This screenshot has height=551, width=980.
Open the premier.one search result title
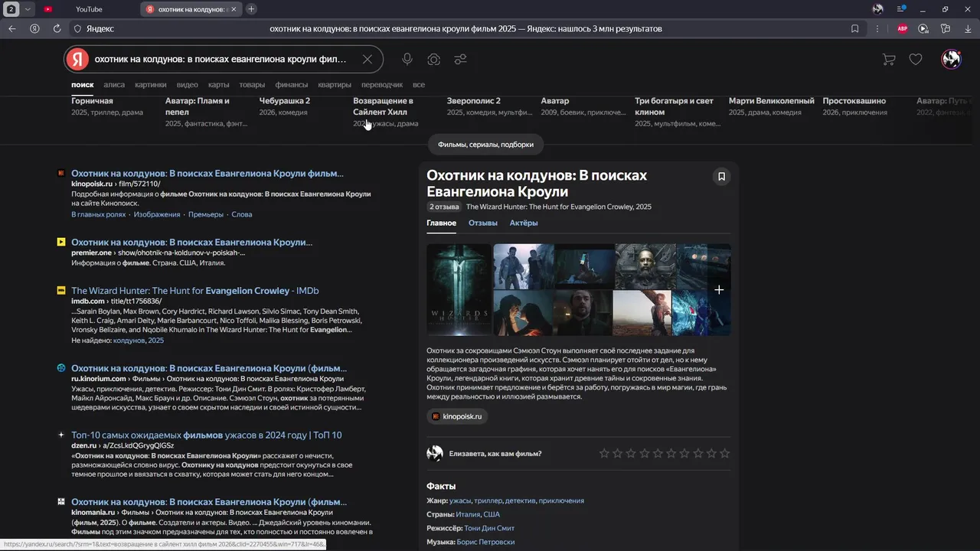pyautogui.click(x=192, y=242)
